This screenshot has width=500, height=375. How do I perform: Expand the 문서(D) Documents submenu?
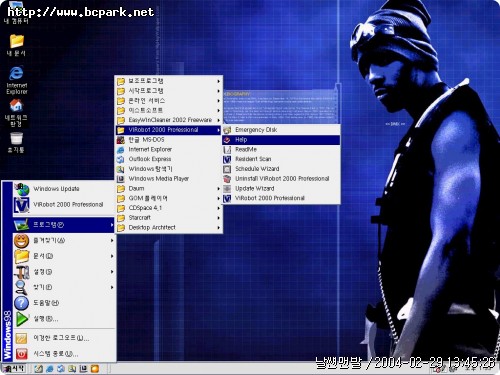point(64,256)
